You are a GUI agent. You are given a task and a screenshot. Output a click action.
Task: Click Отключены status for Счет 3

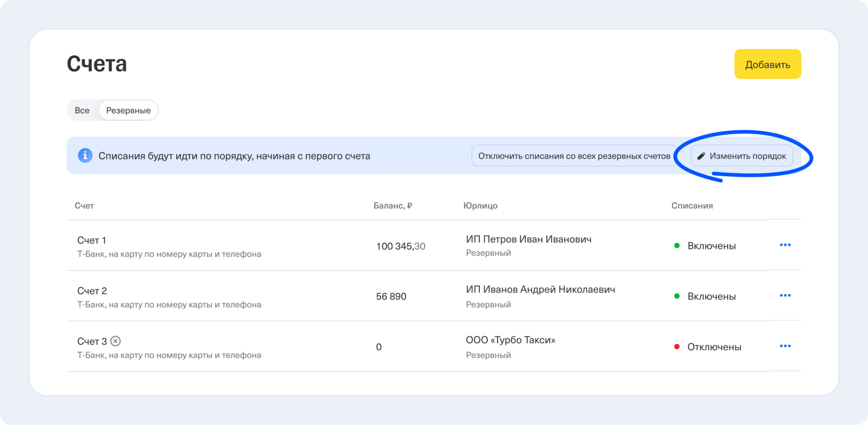(714, 347)
